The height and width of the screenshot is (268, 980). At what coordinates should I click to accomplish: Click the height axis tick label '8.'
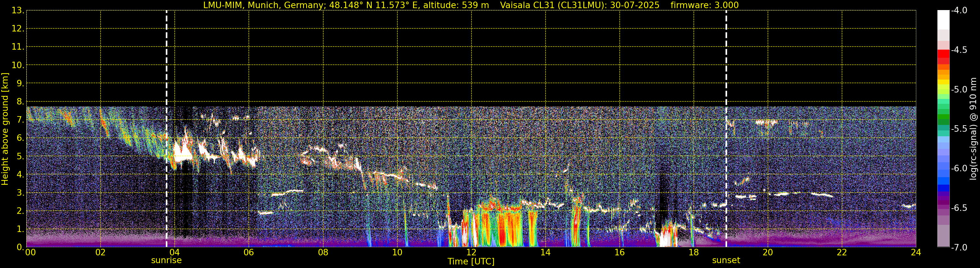[x=20, y=102]
